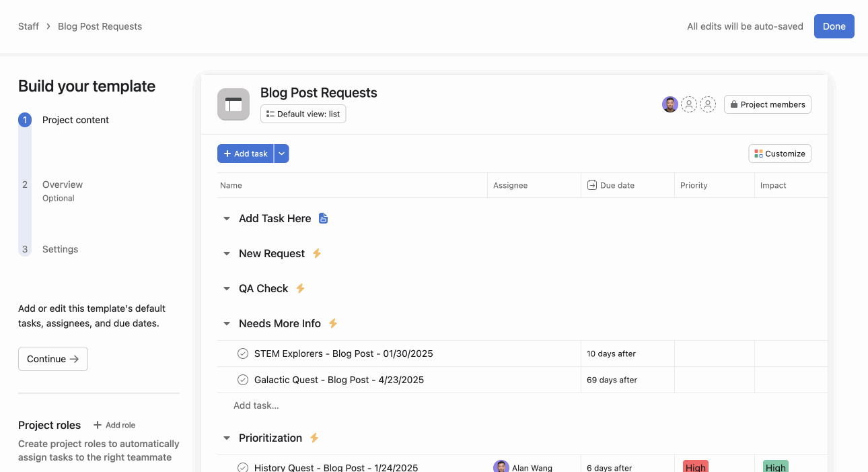Toggle completion of History Quest task
The width and height of the screenshot is (868, 472).
coord(243,467)
